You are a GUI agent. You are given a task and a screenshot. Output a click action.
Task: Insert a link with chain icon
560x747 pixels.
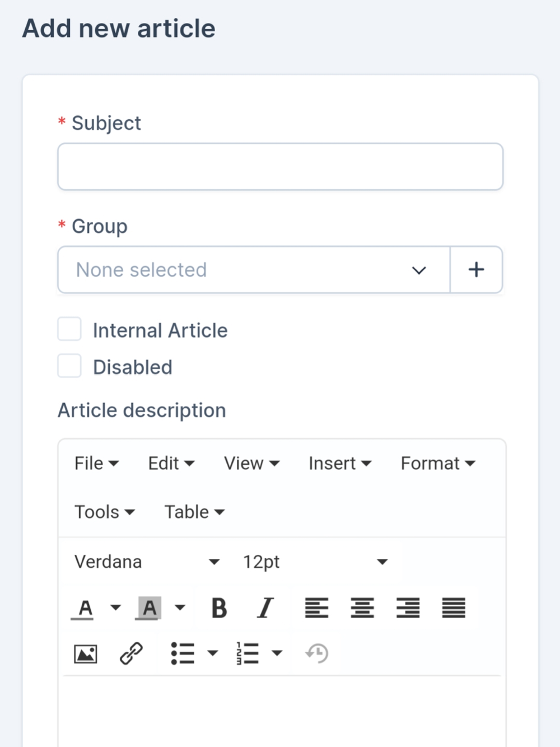132,653
